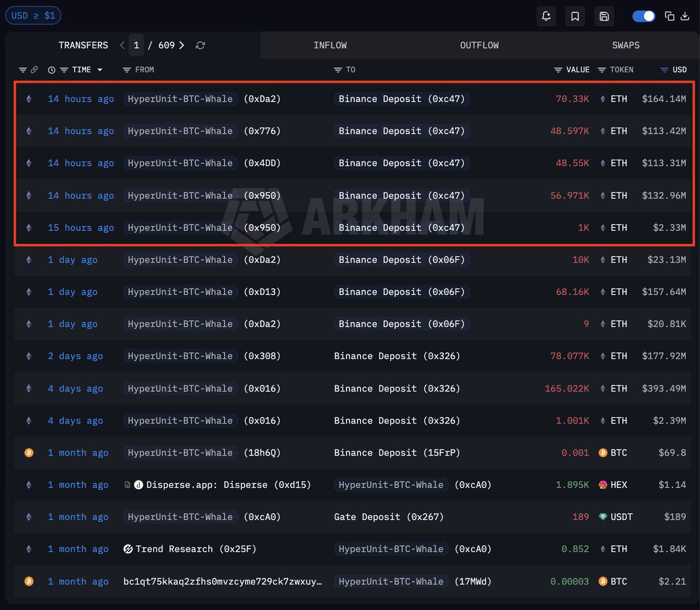Click the $157.64M USD value
Image resolution: width=700 pixels, height=610 pixels.
664,292
